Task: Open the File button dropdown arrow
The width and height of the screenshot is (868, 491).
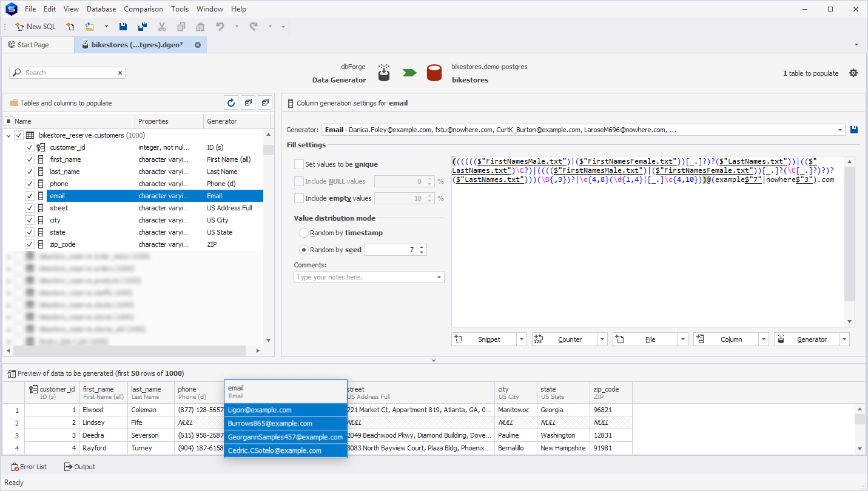Action: (x=683, y=339)
